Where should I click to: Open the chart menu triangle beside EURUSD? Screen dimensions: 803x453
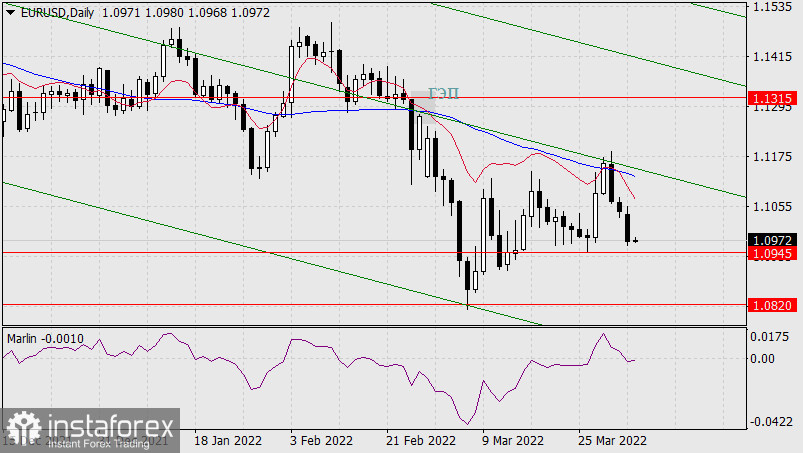[10, 13]
